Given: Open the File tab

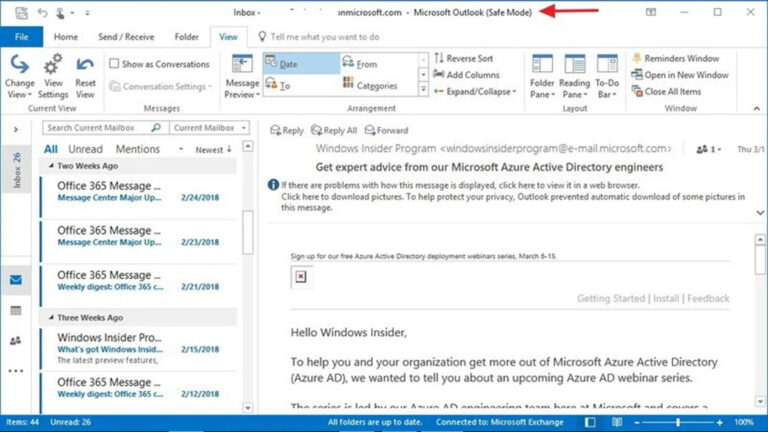Looking at the screenshot, I should pyautogui.click(x=22, y=37).
